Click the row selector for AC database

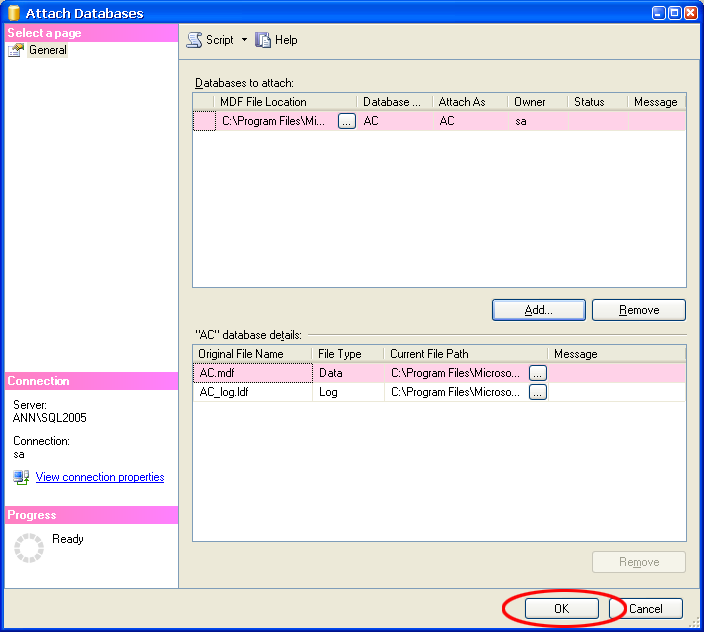click(x=204, y=121)
